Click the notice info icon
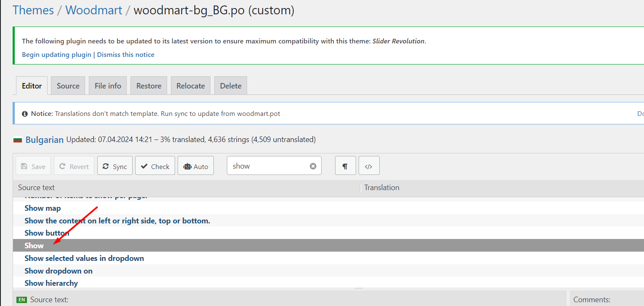This screenshot has height=306, width=644. point(25,113)
